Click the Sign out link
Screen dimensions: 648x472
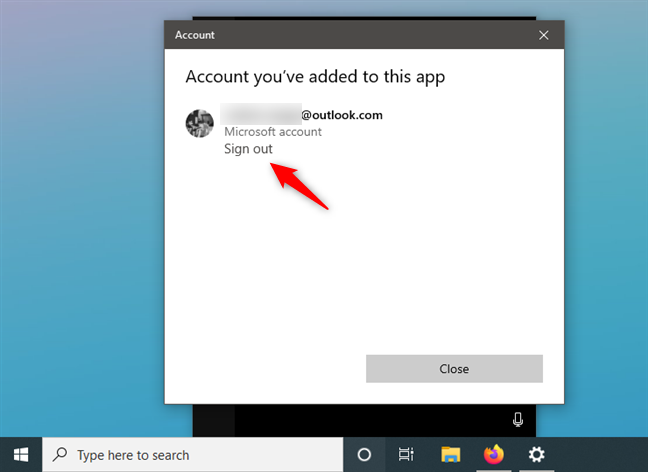coord(248,149)
